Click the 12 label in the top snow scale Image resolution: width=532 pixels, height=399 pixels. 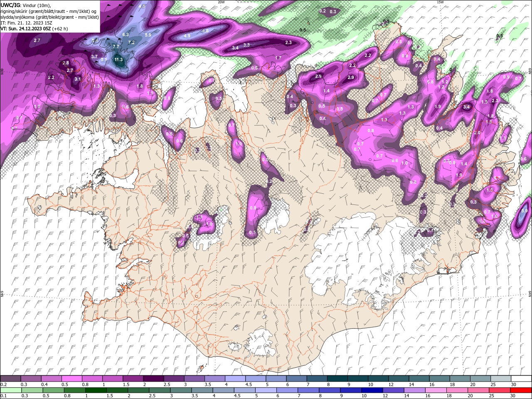(x=391, y=384)
